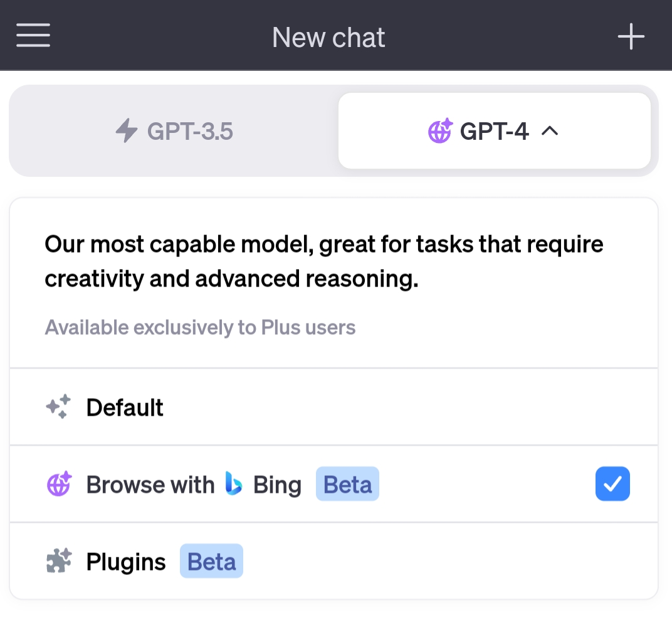Collapse the GPT-4 options chevron
Screen dimensions: 672x622
[550, 131]
